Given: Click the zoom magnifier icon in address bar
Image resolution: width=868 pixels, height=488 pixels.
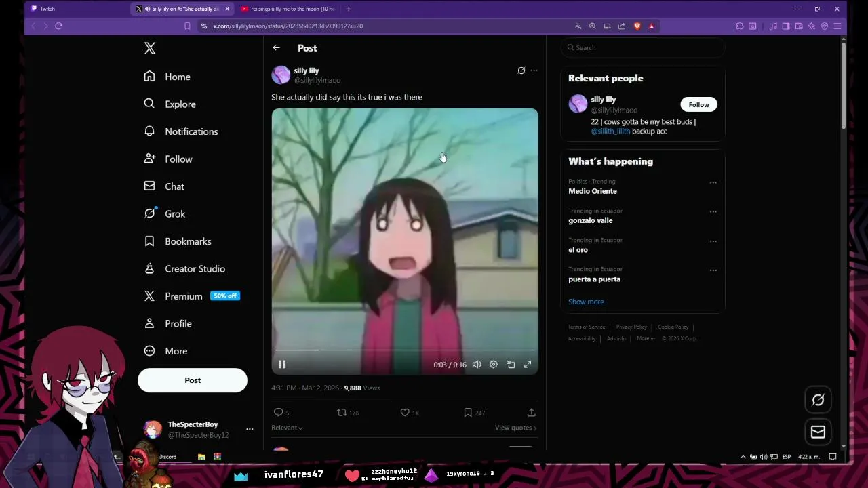Looking at the screenshot, I should pyautogui.click(x=593, y=26).
